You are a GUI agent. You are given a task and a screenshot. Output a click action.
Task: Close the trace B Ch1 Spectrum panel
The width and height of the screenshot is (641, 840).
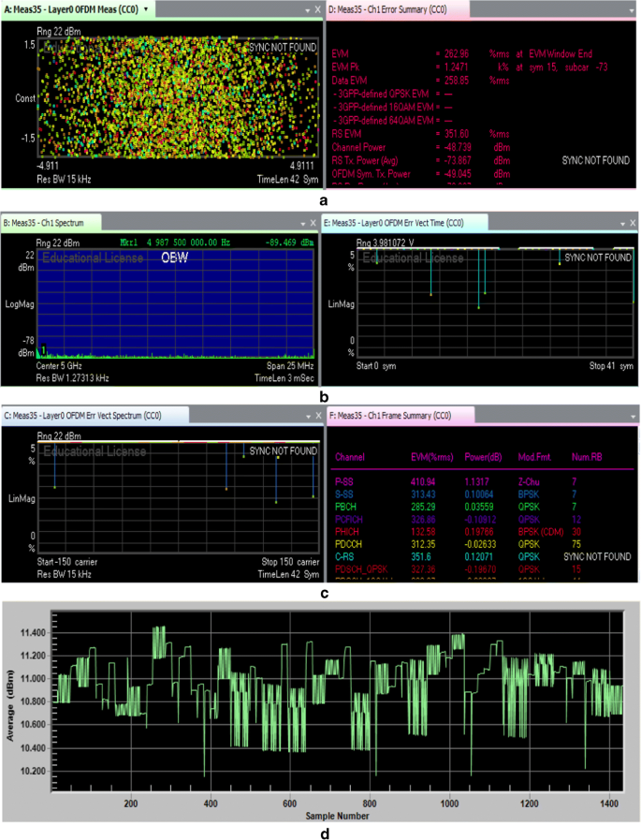coord(313,223)
